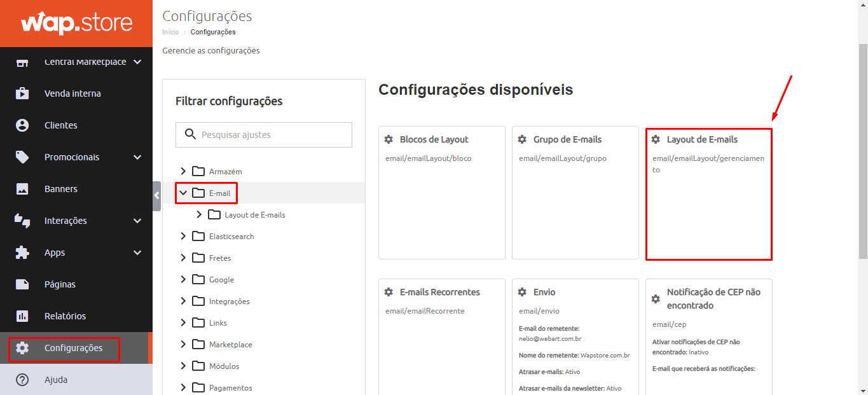Expand Promocionais submenu chevron
This screenshot has width=868, height=395.
pyautogui.click(x=137, y=157)
